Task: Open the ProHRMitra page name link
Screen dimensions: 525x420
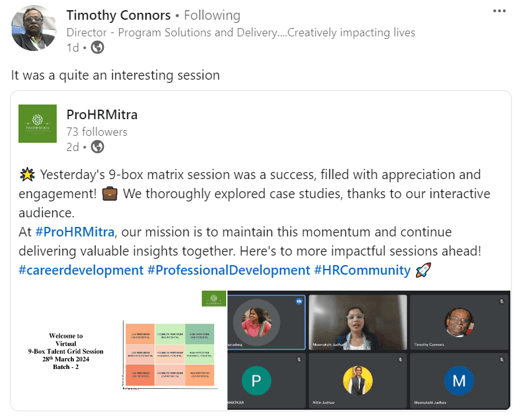Action: pyautogui.click(x=102, y=115)
